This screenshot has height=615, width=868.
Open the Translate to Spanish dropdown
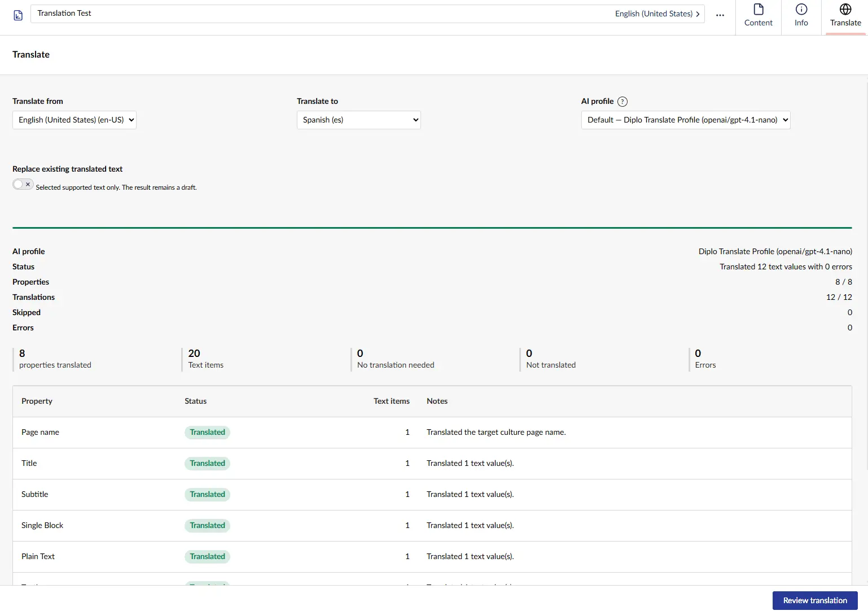click(359, 120)
